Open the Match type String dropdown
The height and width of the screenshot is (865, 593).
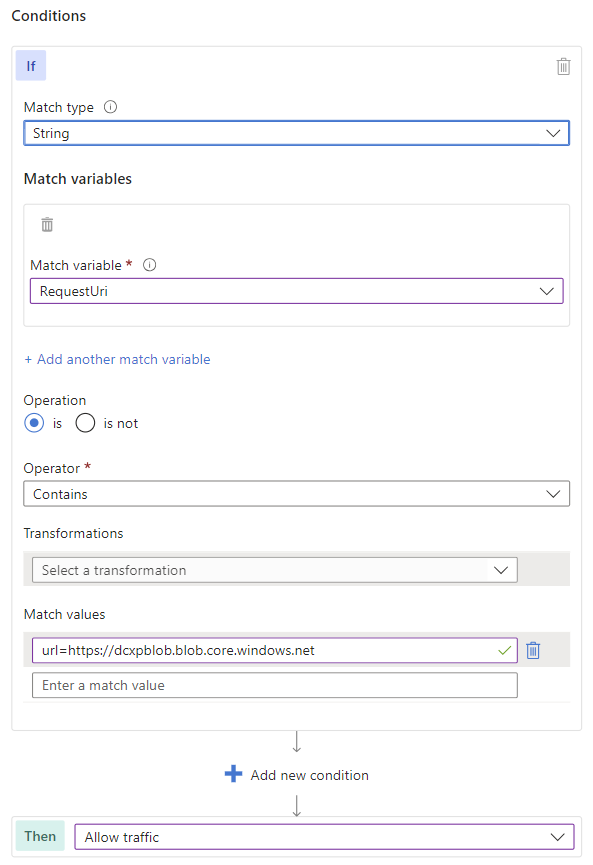coord(296,133)
